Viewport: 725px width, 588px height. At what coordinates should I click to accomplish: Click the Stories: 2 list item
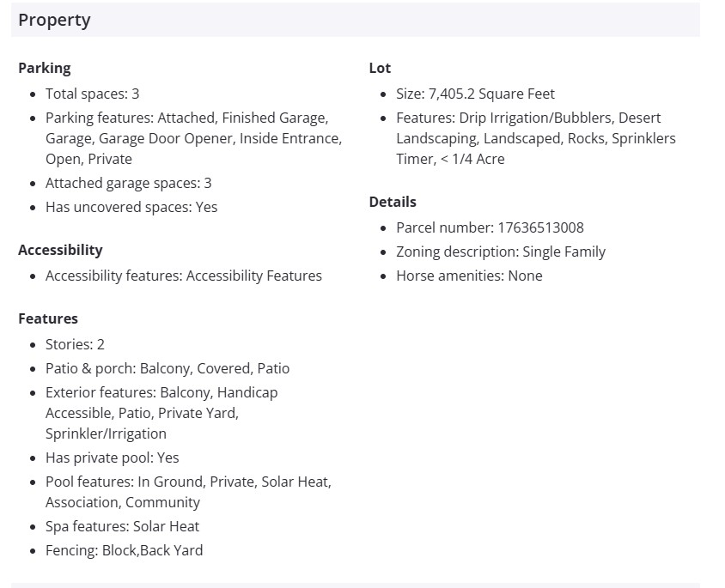(75, 344)
